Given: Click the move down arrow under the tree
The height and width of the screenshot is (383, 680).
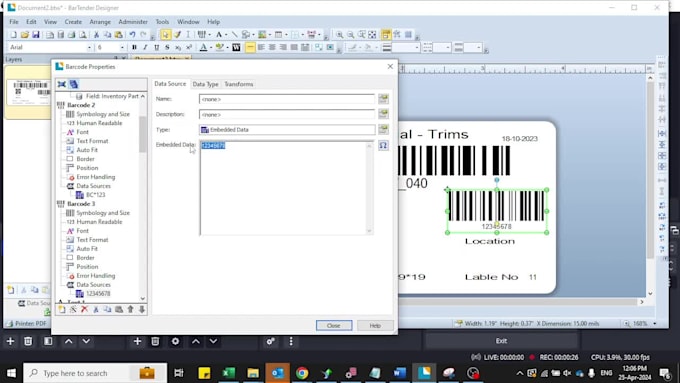Looking at the screenshot, I should [x=141, y=309].
